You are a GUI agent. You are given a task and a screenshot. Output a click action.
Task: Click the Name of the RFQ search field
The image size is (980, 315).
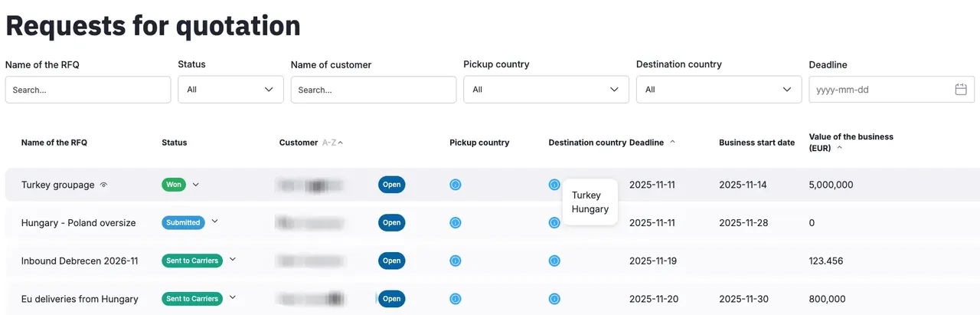pos(88,90)
